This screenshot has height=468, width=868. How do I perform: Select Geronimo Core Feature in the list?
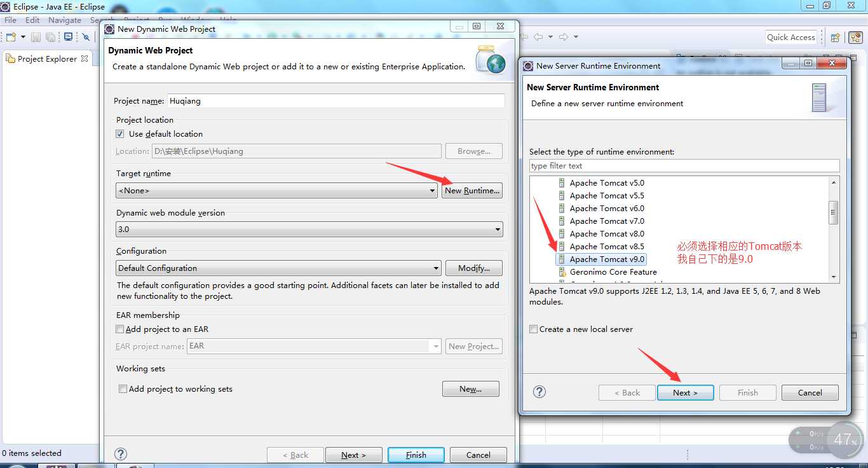click(x=613, y=272)
